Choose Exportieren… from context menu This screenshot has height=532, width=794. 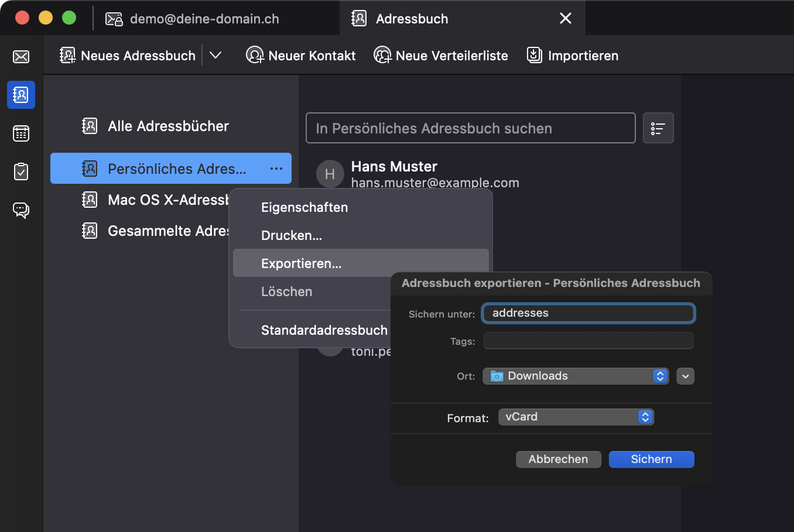pos(361,263)
